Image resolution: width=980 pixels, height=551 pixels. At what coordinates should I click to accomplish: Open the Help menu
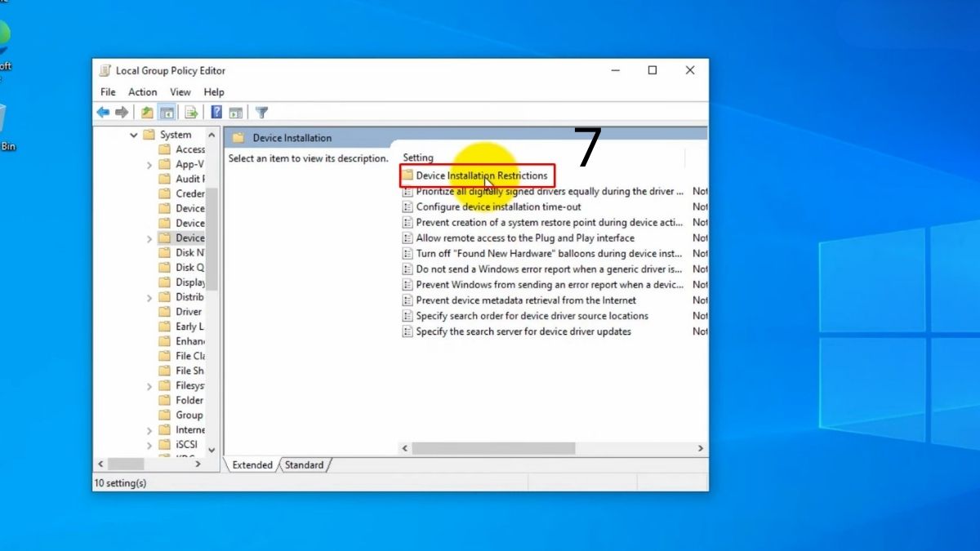(214, 92)
